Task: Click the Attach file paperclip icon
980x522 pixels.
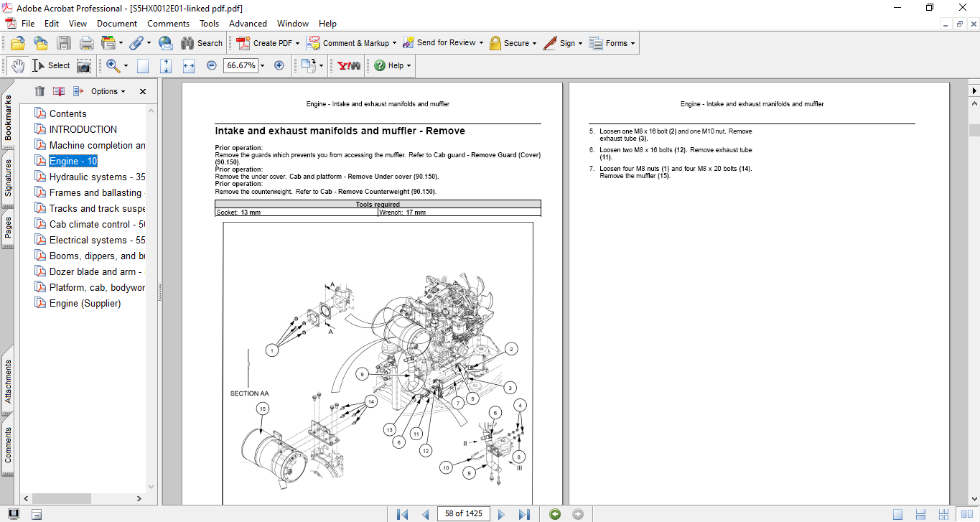Action: [136, 43]
